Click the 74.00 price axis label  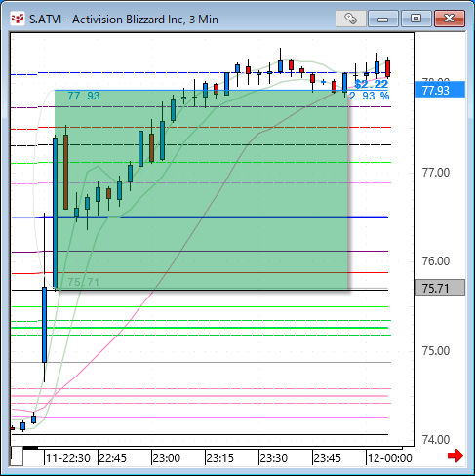pos(436,440)
